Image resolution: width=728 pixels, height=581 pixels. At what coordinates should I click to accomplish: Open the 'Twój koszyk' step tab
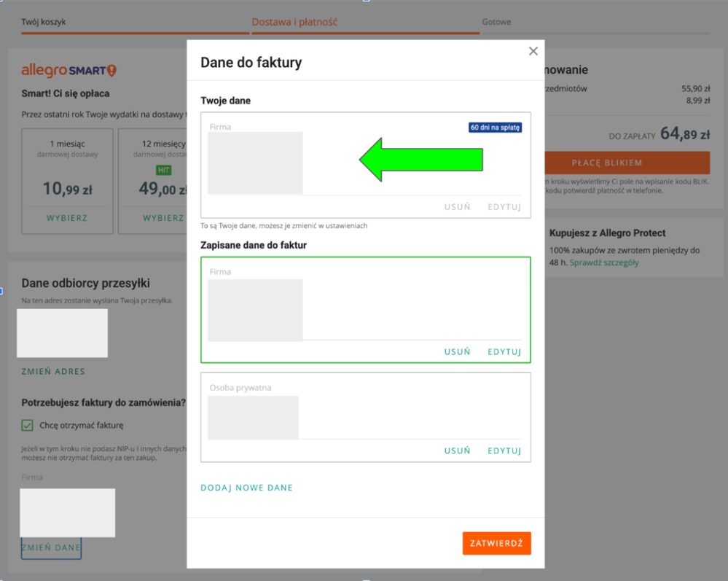click(x=44, y=22)
